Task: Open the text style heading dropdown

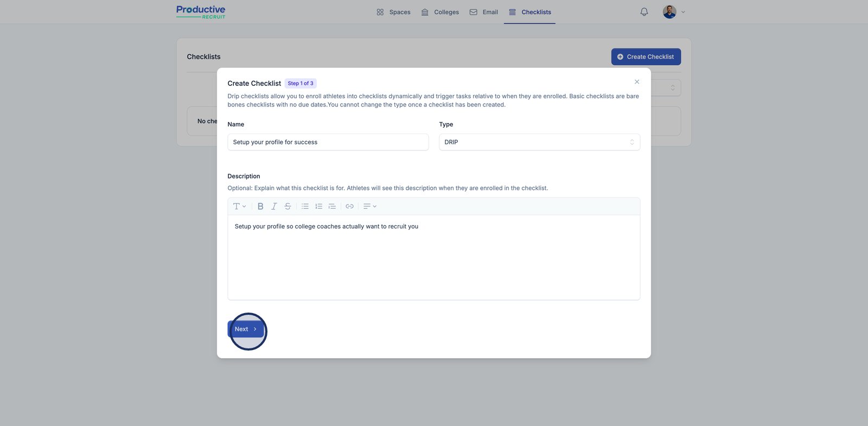Action: [239, 206]
